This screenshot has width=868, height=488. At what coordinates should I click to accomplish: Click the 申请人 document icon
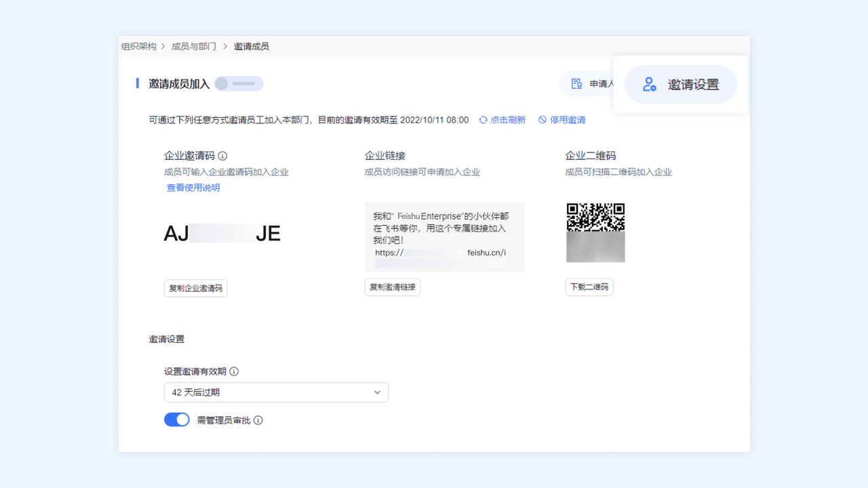pos(576,84)
